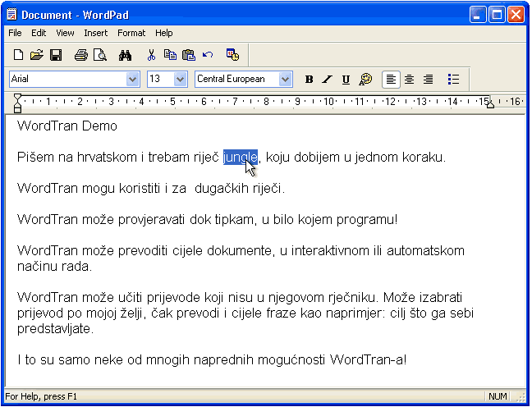Center-align the text

pos(409,80)
